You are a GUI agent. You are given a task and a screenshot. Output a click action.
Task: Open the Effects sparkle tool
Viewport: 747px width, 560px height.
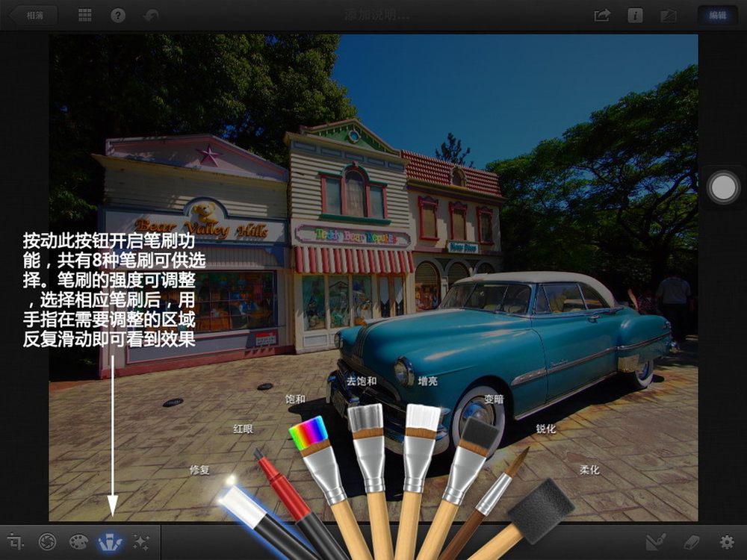pyautogui.click(x=141, y=542)
